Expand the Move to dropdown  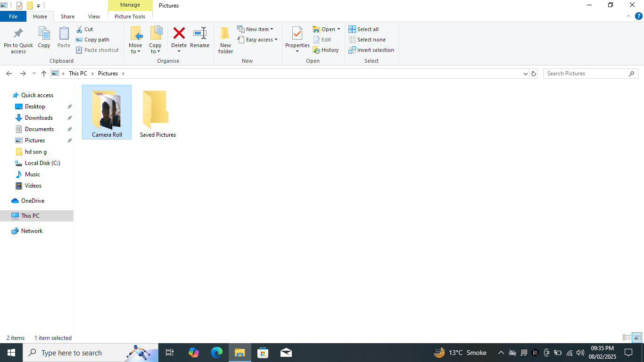pyautogui.click(x=135, y=51)
